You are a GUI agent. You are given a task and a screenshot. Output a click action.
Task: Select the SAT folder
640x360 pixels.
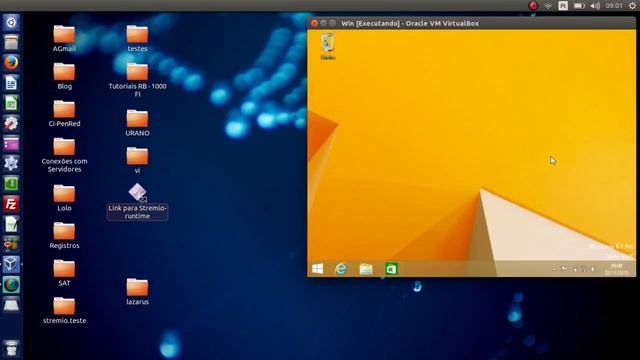[64, 273]
